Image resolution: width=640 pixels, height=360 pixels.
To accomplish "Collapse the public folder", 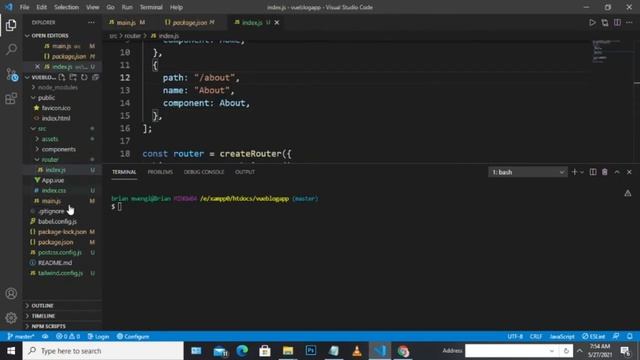I will point(46,98).
